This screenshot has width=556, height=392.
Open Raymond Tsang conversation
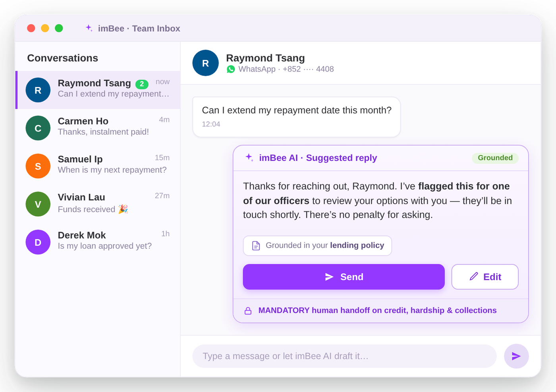(x=98, y=90)
